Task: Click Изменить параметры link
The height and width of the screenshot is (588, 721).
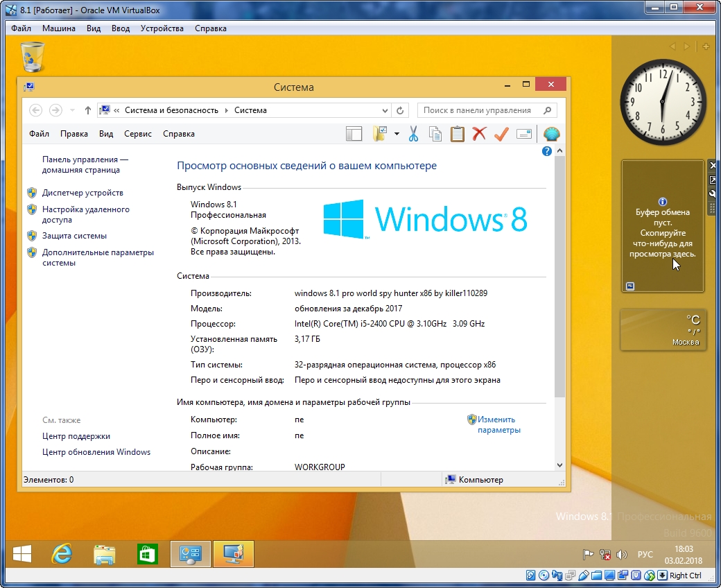Action: (x=499, y=424)
